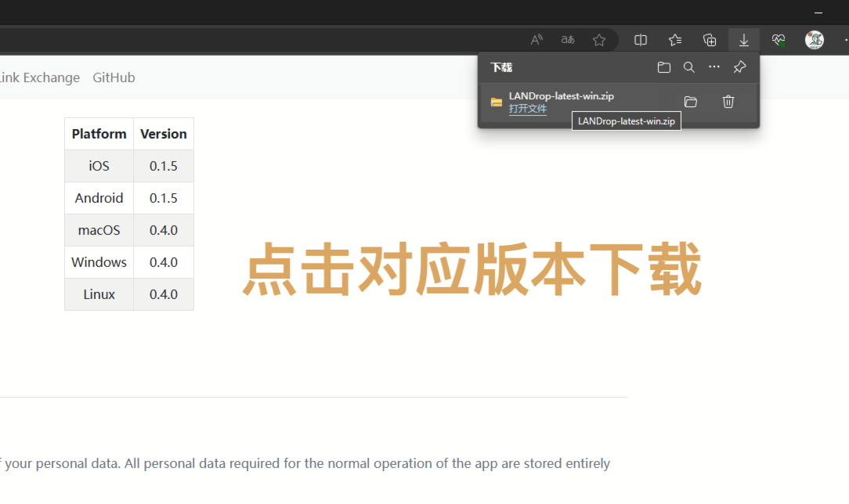This screenshot has width=849, height=504.
Task: Select the LANDrop-latest-win.zip download entry
Action: pos(561,96)
